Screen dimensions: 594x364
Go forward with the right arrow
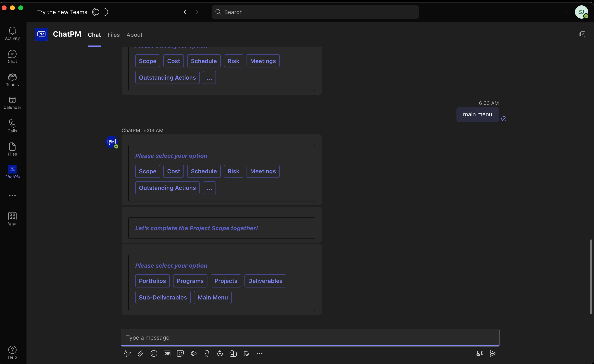coord(197,12)
